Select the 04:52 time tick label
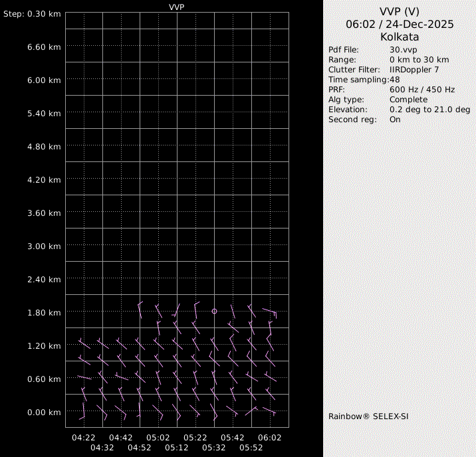The height and width of the screenshot is (457, 476). pyautogui.click(x=139, y=448)
